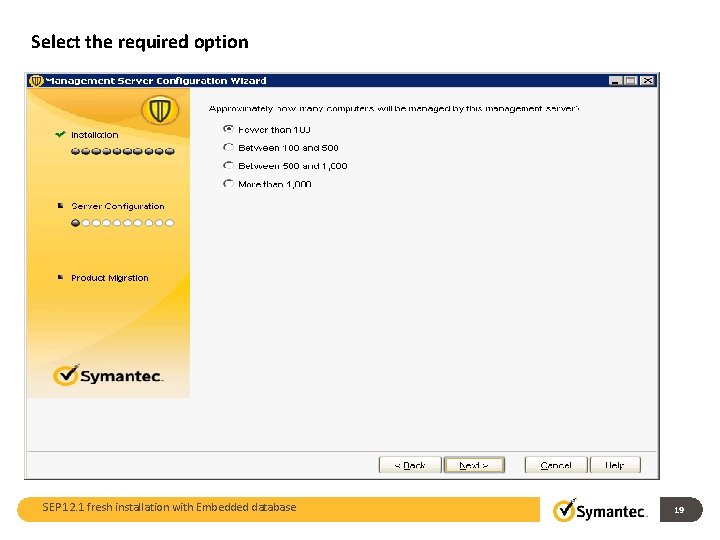Click the Symantec logo in slide footer
This screenshot has width=720, height=540.
coord(600,510)
